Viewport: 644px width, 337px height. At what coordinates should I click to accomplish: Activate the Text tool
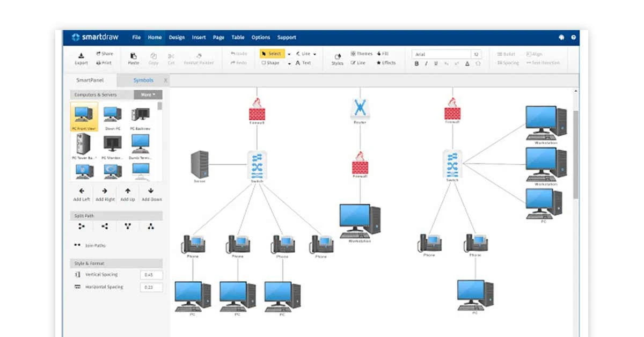304,63
